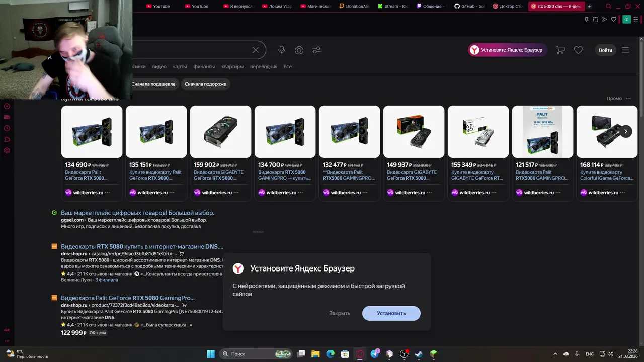Switch to the GitHub browser tab

click(x=469, y=6)
